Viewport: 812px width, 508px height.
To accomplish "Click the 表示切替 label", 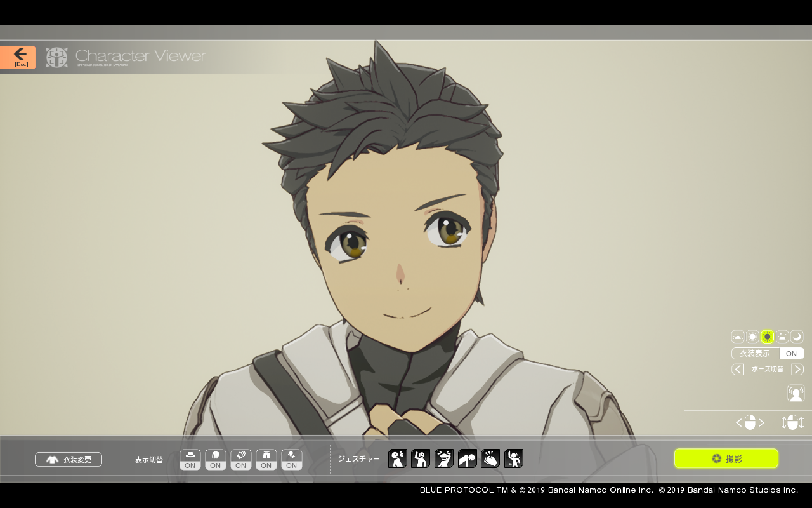I will click(149, 460).
